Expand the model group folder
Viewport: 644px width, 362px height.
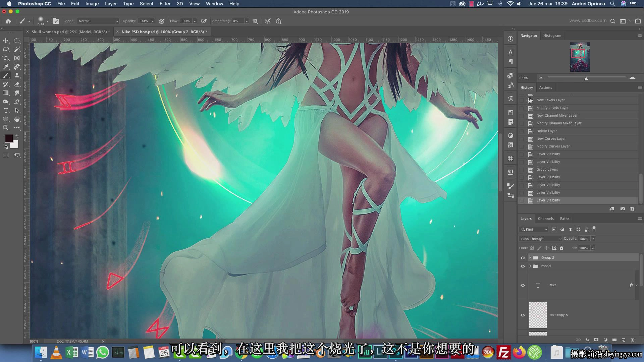tap(530, 266)
